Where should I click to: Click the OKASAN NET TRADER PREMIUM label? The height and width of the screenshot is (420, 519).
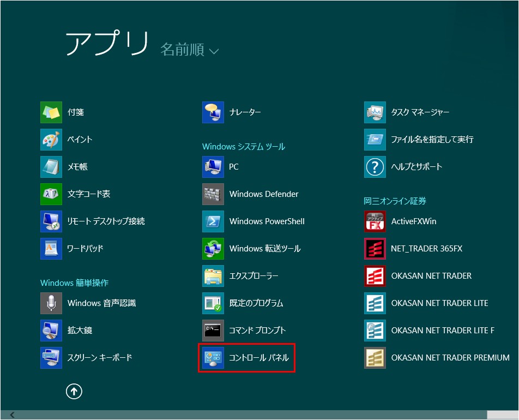[450, 358]
